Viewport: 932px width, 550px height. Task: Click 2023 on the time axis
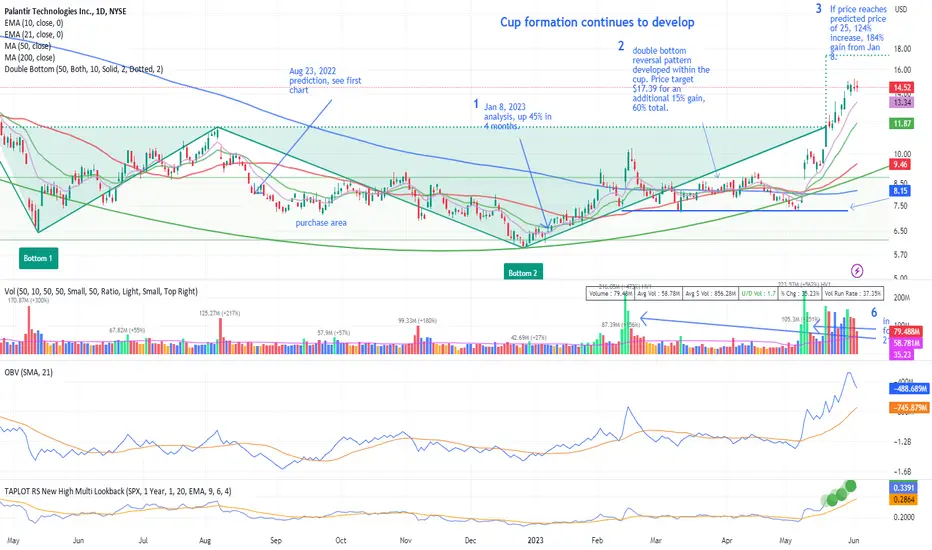click(536, 540)
